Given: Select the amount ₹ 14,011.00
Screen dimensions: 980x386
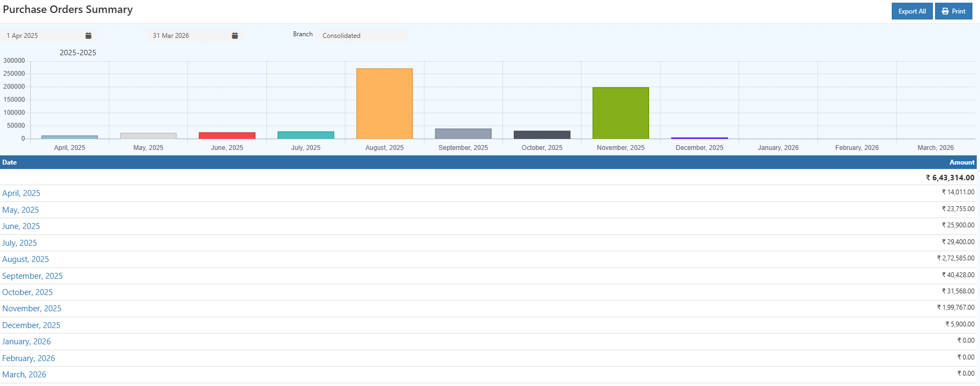Looking at the screenshot, I should (x=958, y=192).
